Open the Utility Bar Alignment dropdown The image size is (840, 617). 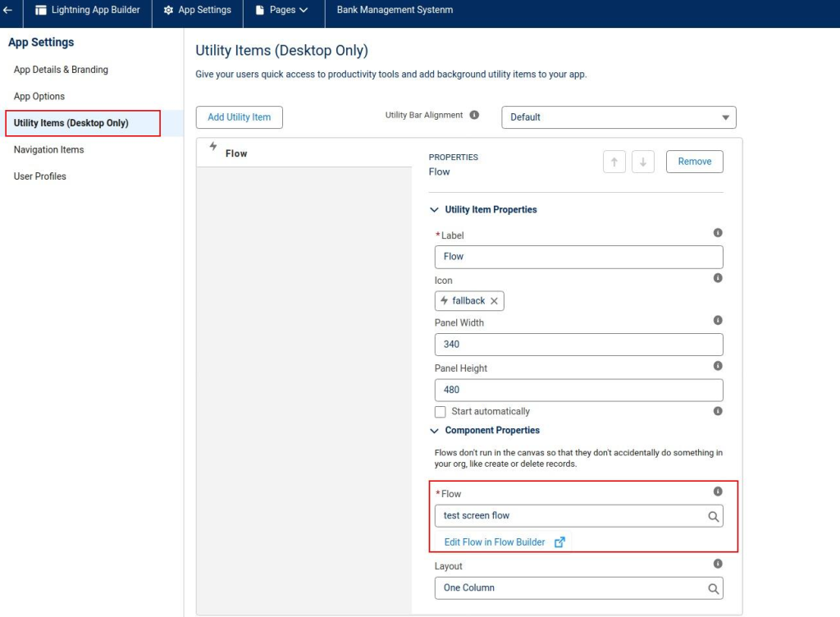[619, 117]
